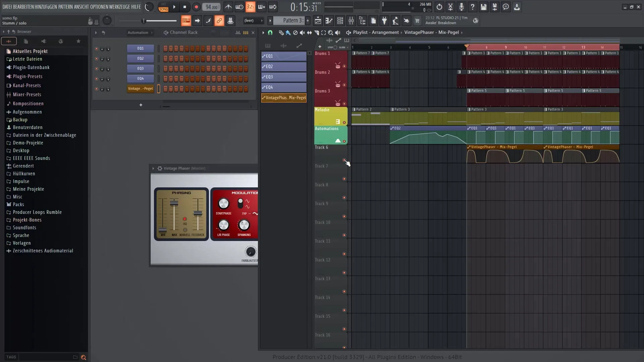Toggle the orange link icon in toolbar

219,21
